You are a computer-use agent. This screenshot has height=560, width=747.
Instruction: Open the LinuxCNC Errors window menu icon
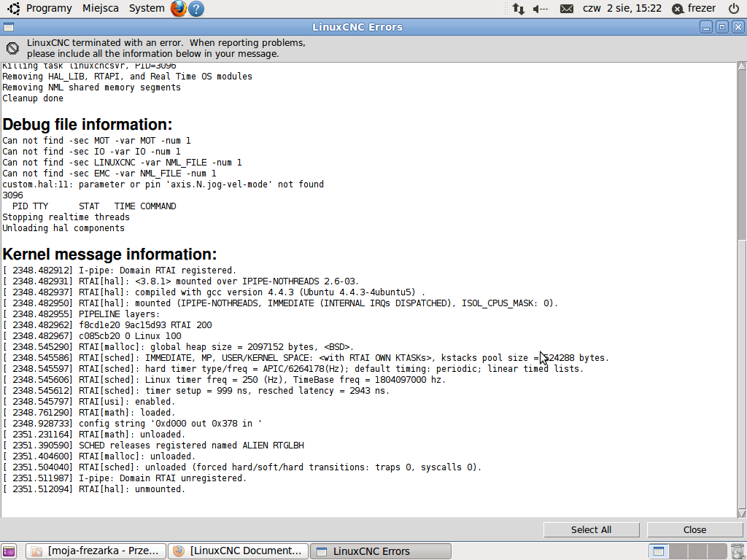[x=9, y=27]
